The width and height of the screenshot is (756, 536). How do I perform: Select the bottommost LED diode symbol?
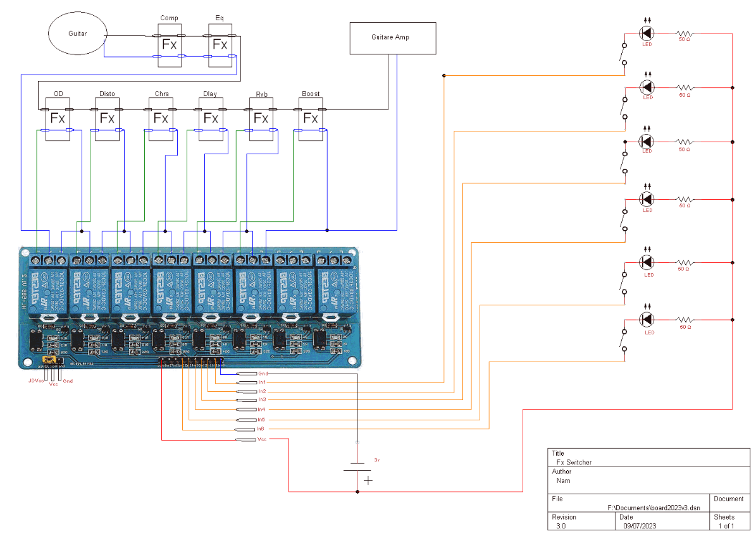tap(647, 319)
